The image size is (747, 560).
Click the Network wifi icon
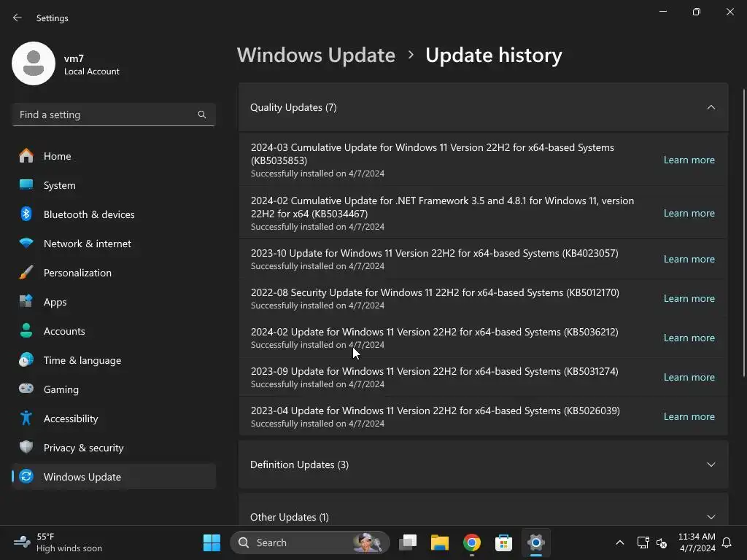coord(26,243)
